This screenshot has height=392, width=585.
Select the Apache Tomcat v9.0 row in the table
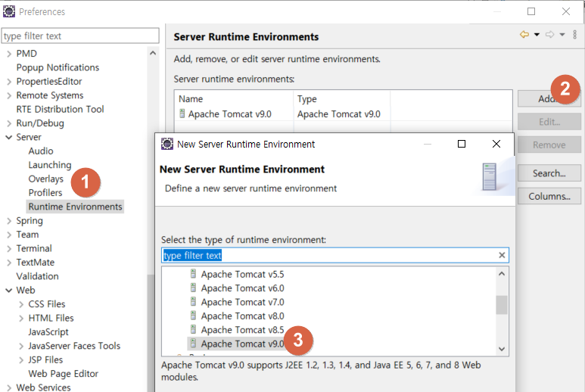coord(344,114)
